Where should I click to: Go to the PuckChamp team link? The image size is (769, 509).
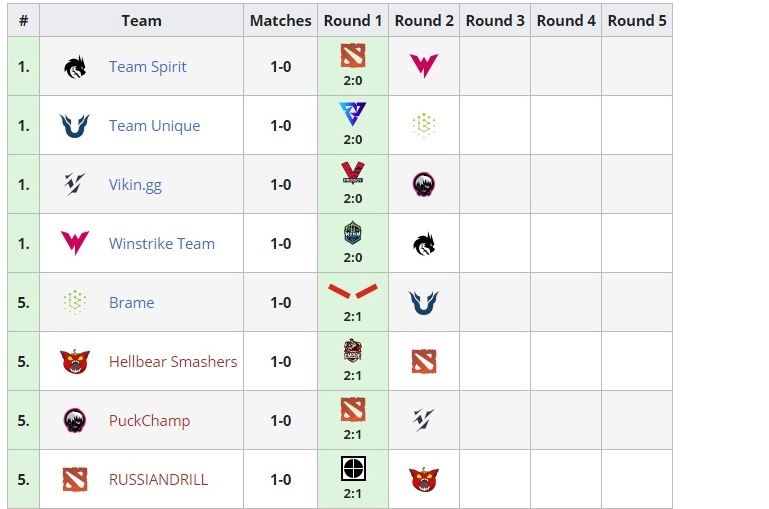coord(149,421)
